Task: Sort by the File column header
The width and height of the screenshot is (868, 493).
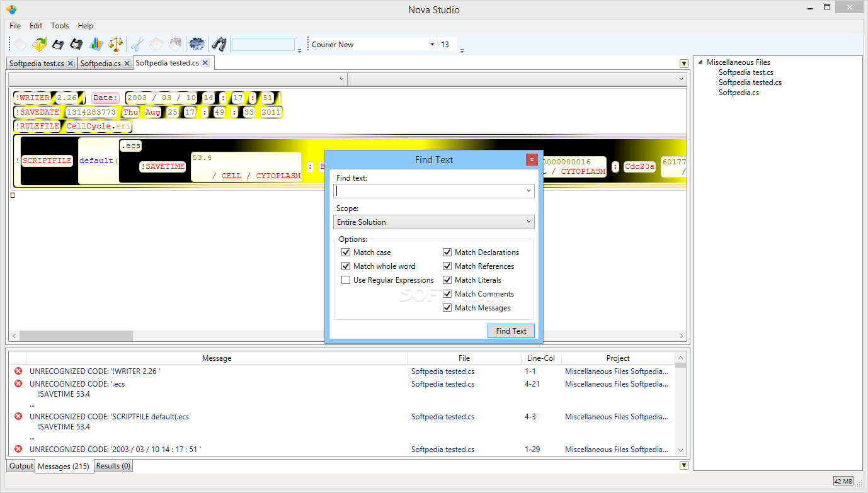Action: pos(464,358)
